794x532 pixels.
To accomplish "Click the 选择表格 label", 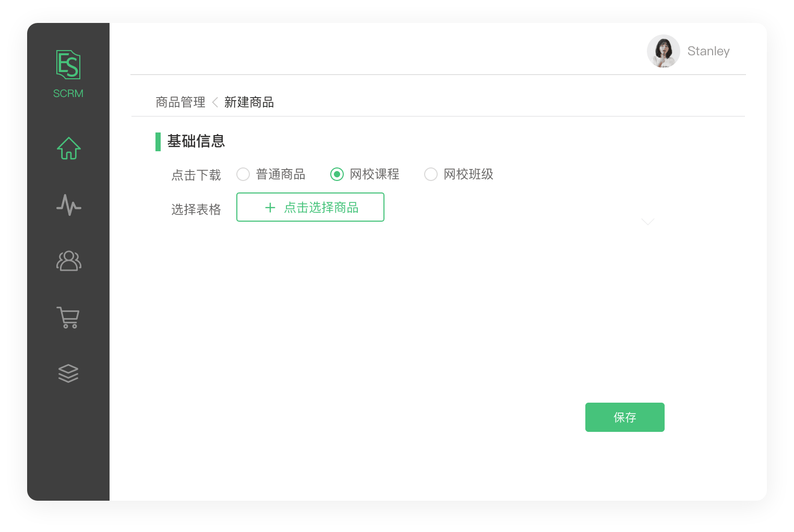I will click(x=196, y=210).
